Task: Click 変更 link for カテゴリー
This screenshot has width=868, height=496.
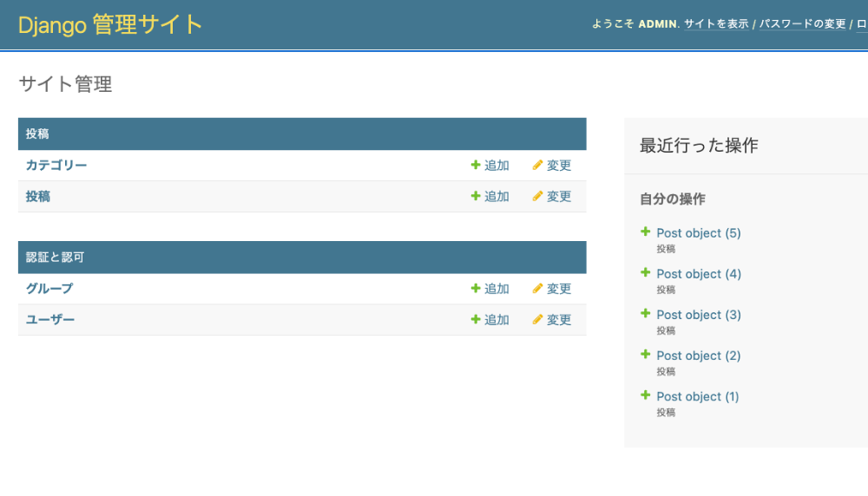Action: (x=558, y=166)
